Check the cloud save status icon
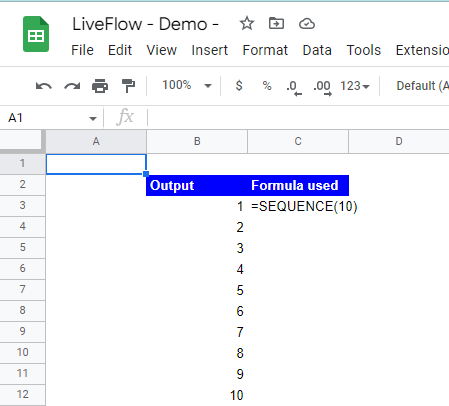 pos(307,24)
